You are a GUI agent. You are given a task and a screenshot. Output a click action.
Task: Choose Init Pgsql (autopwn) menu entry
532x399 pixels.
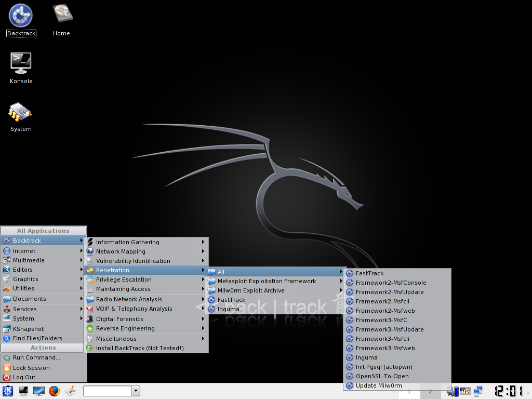click(x=384, y=367)
